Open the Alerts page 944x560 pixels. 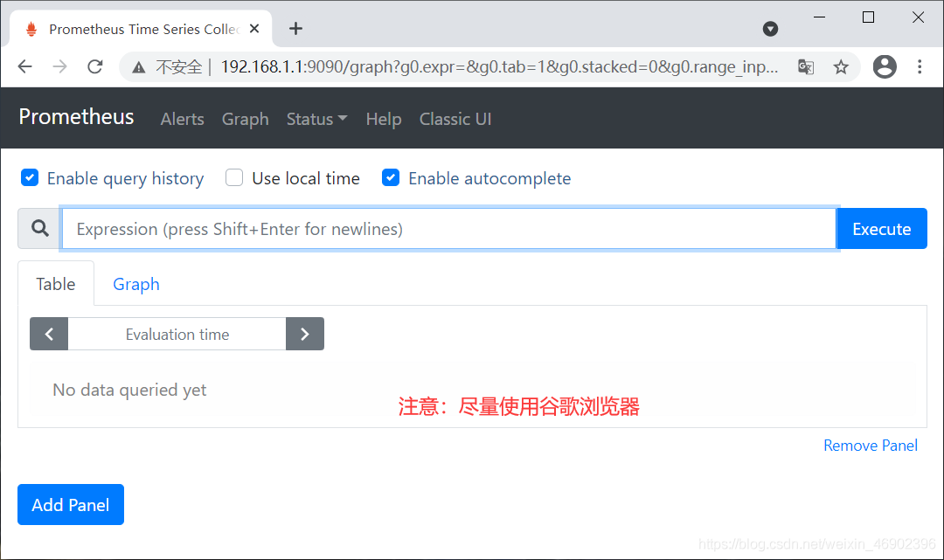(x=182, y=119)
